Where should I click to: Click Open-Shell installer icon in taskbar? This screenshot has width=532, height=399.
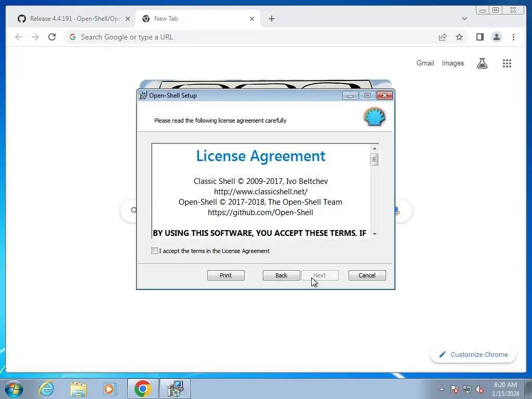coord(175,389)
